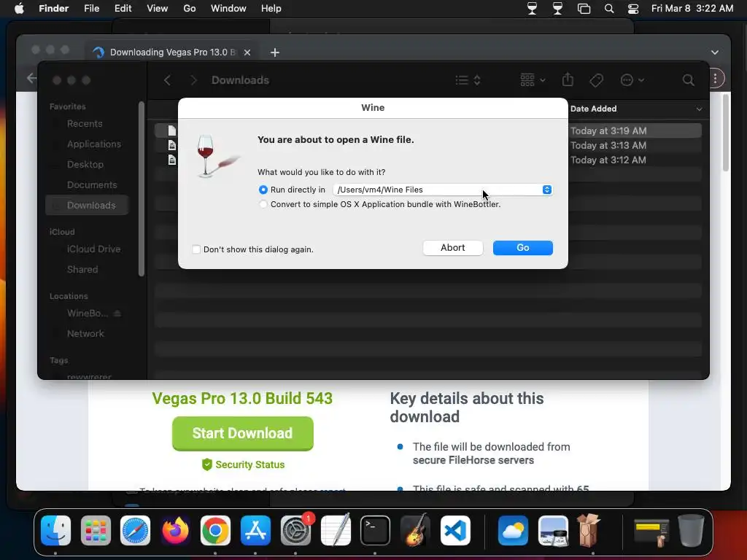Eject the WineBottler volume in sidebar
The height and width of the screenshot is (560, 747).
(x=117, y=314)
